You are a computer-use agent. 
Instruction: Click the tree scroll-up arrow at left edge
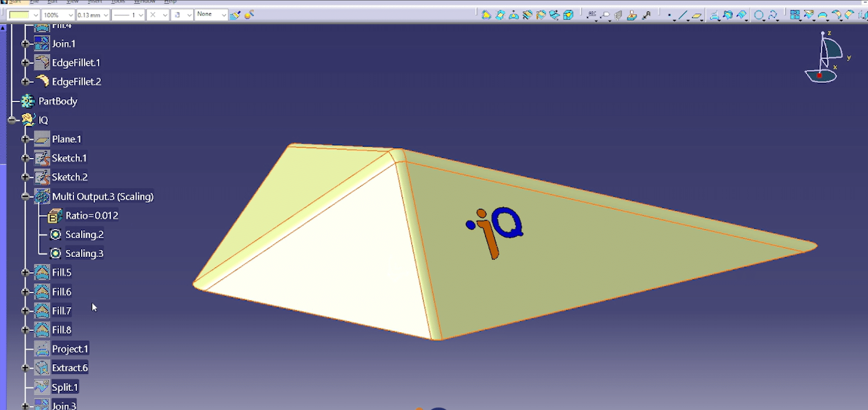click(x=3, y=29)
